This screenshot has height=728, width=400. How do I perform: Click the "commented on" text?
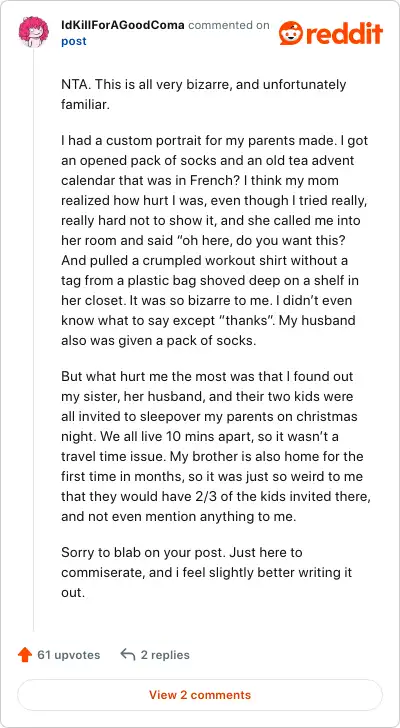[x=228, y=25]
